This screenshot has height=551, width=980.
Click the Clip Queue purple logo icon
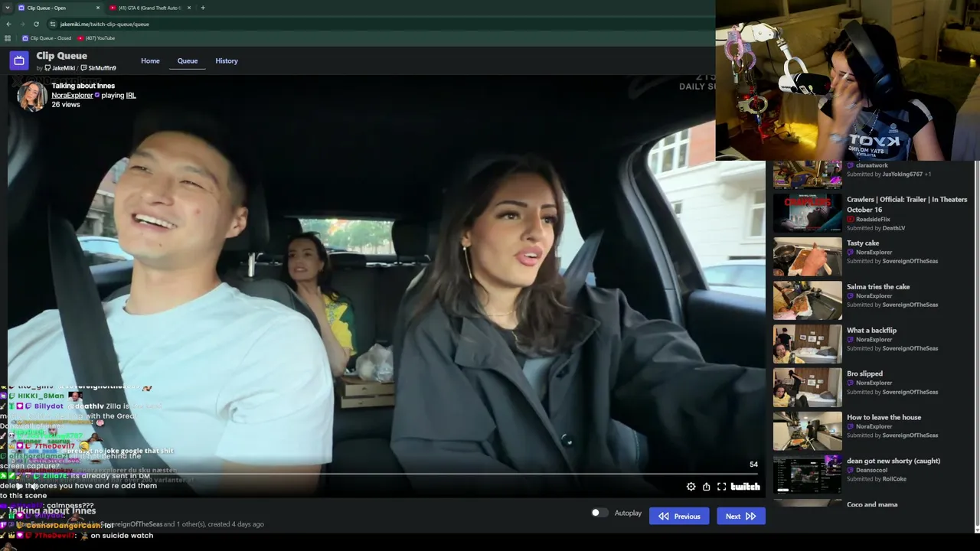19,60
